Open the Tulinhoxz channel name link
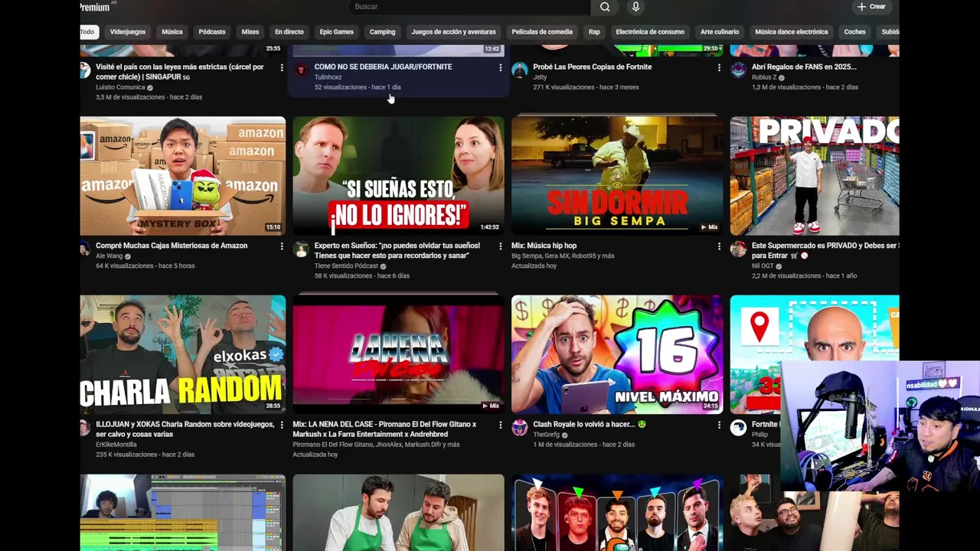 pos(328,77)
